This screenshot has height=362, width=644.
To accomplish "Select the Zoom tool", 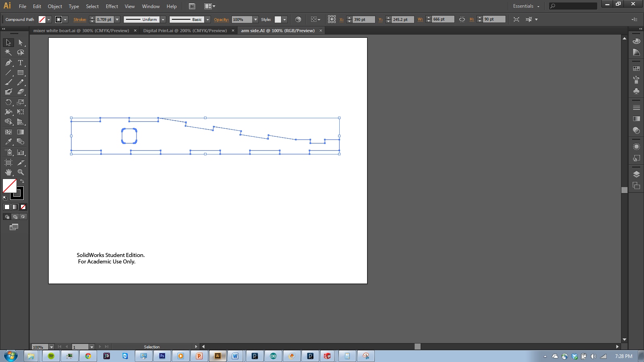I will [21, 172].
